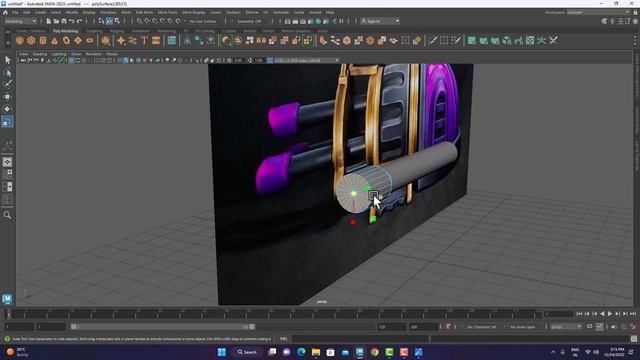Image resolution: width=640 pixels, height=360 pixels.
Task: Create a polygon cone from shelf
Action: pos(54,40)
